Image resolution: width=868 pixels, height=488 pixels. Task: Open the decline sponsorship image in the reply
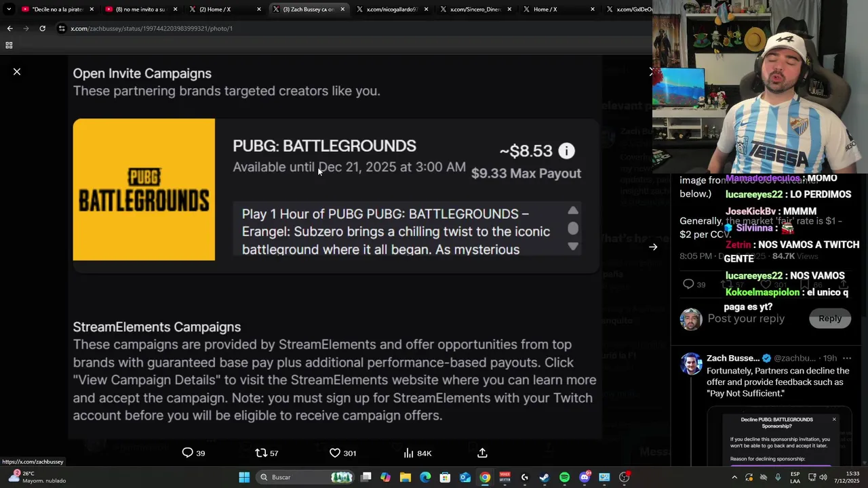[x=779, y=437]
